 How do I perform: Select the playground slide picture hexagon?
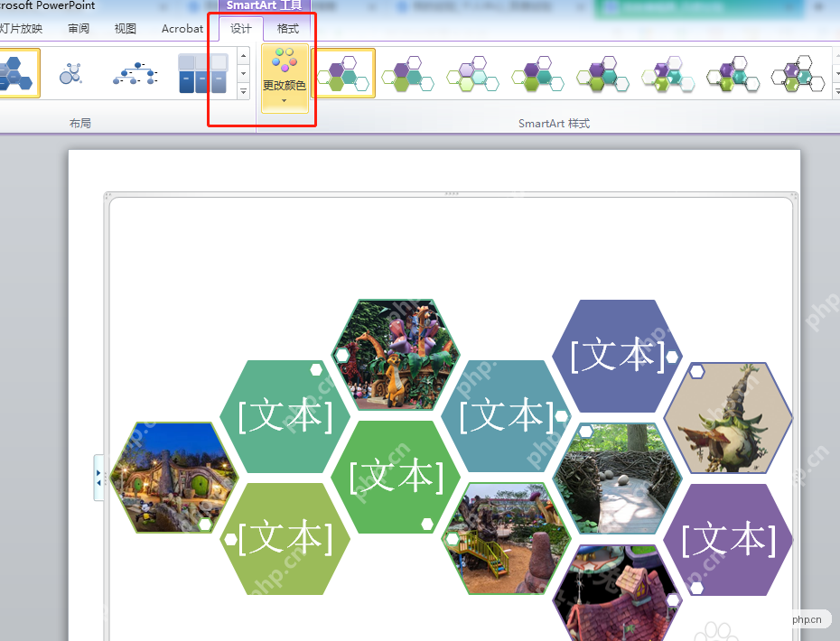tap(506, 538)
